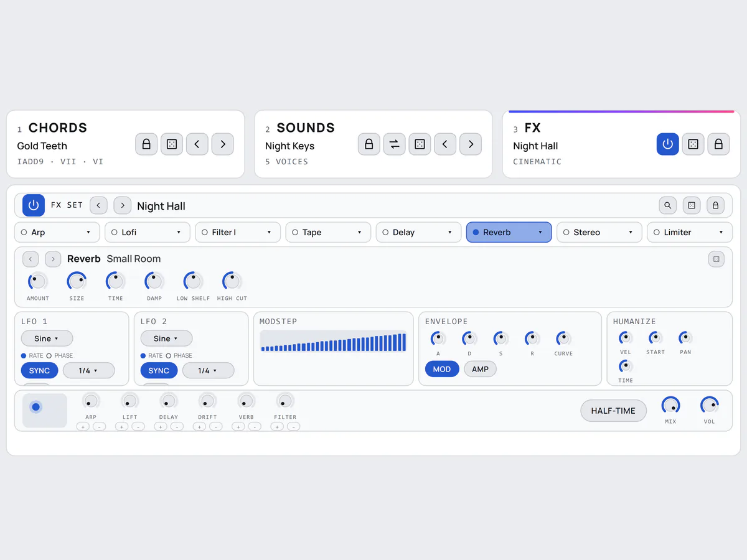
Task: Open LFO 2 rate 1/4 dropdown
Action: [x=208, y=370]
